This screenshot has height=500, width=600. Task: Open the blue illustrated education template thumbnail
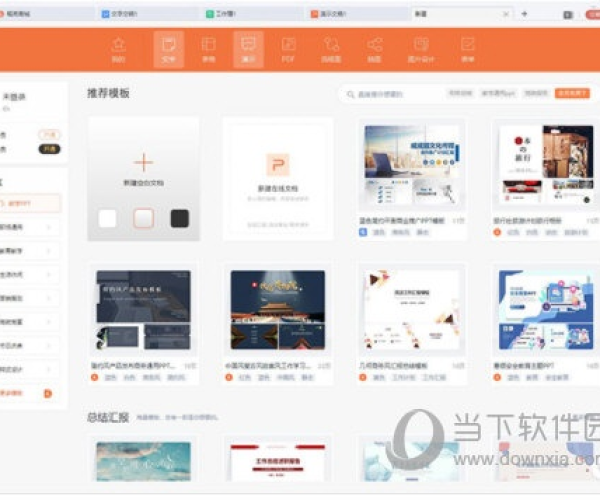[x=546, y=310]
